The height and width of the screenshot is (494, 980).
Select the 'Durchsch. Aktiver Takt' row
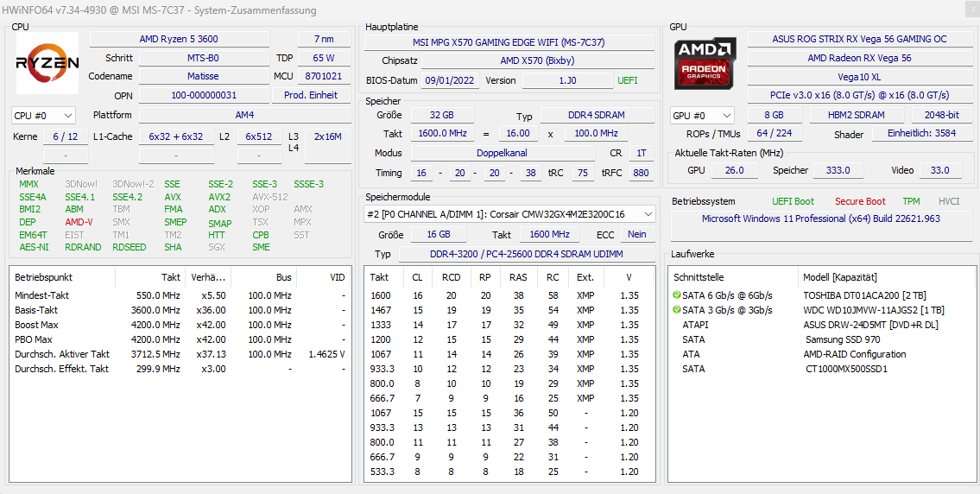(180, 355)
